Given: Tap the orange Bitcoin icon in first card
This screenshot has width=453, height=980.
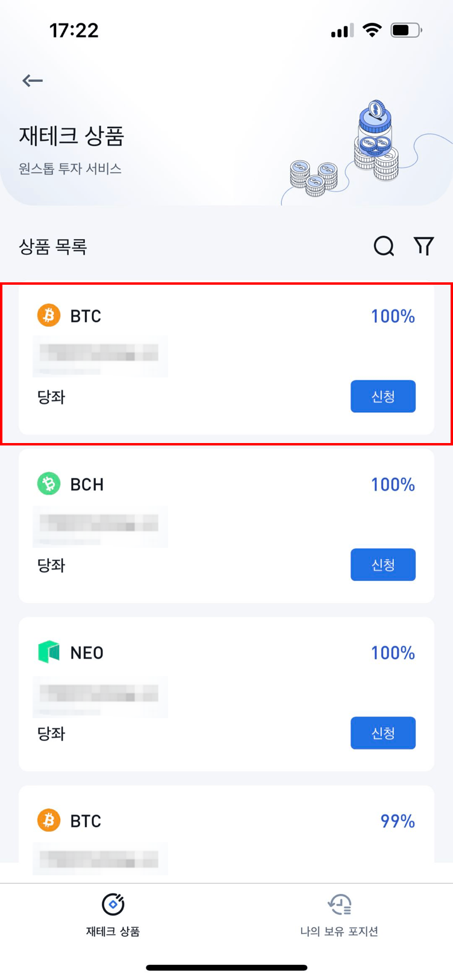Looking at the screenshot, I should tap(49, 315).
